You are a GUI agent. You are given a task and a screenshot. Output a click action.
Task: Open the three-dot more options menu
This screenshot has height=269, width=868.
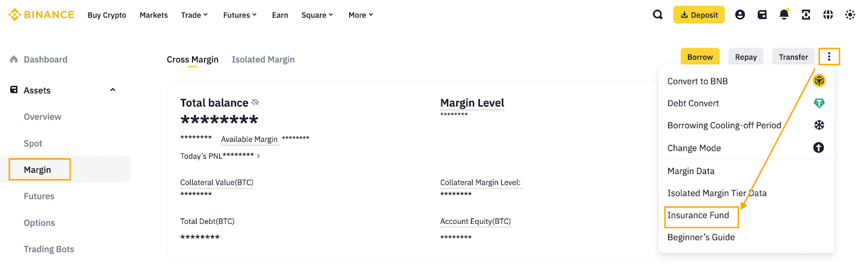[829, 57]
